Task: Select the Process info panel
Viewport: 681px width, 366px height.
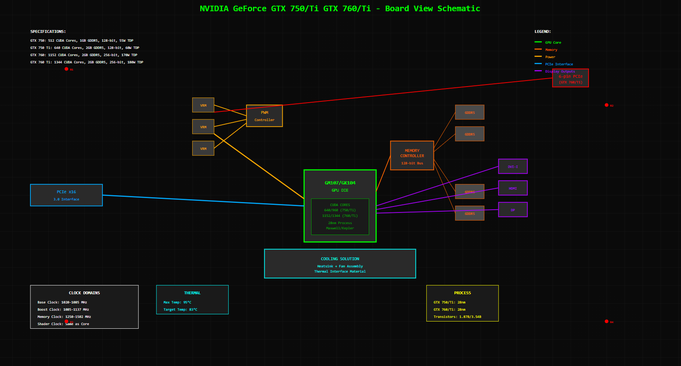Action: tap(463, 303)
